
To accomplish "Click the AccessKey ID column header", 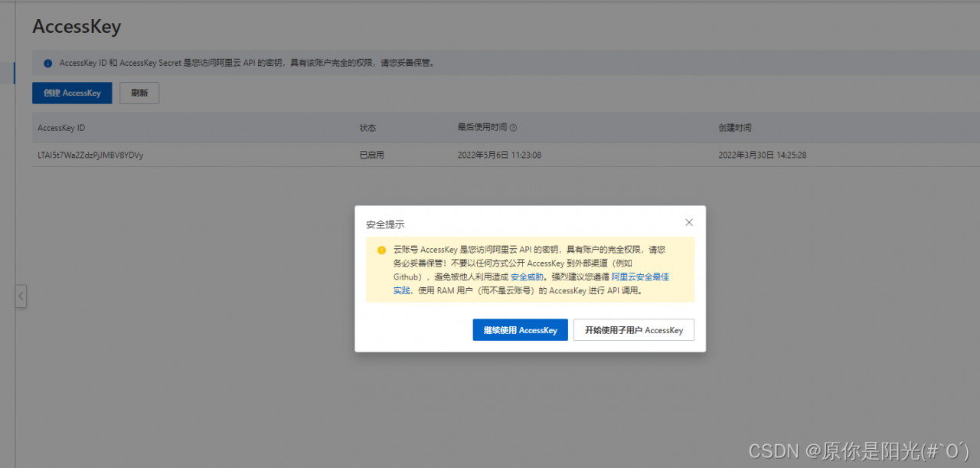I will point(60,127).
